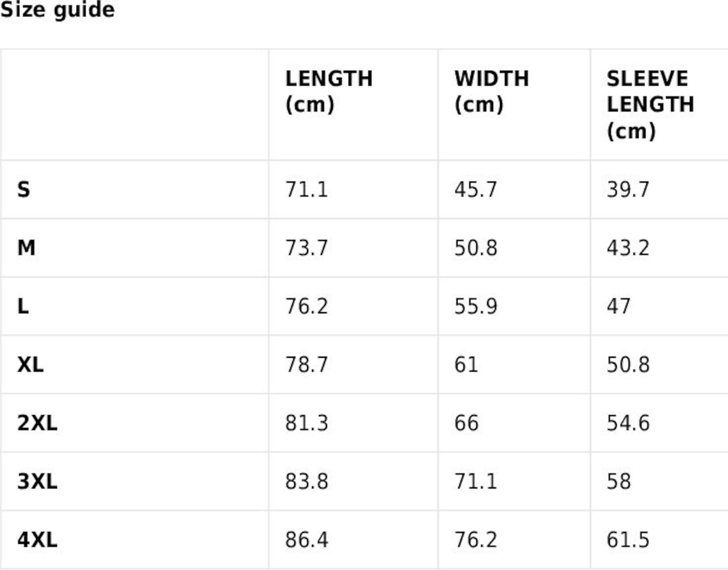
Task: Select the 54.6 sleeve length for 2XL
Action: coord(628,423)
